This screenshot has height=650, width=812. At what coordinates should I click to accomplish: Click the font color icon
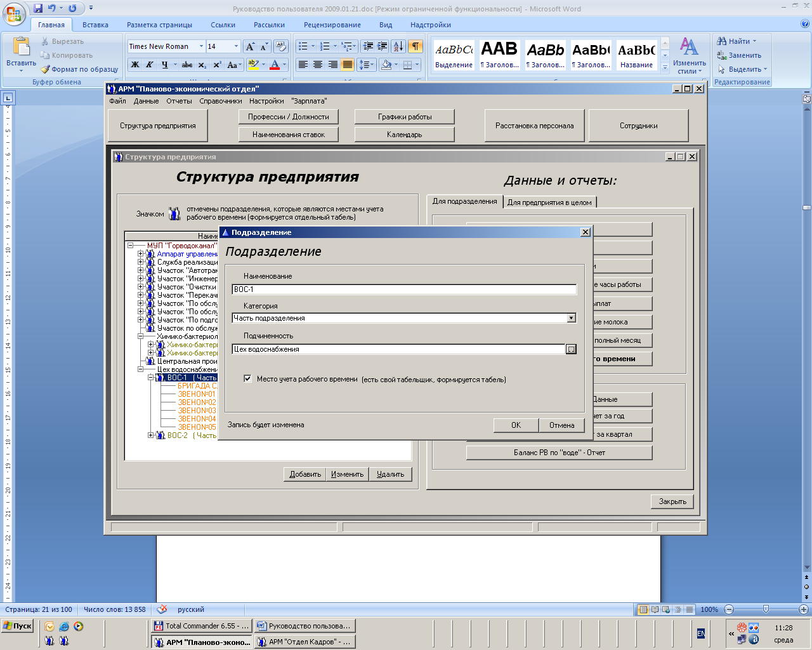click(x=275, y=65)
